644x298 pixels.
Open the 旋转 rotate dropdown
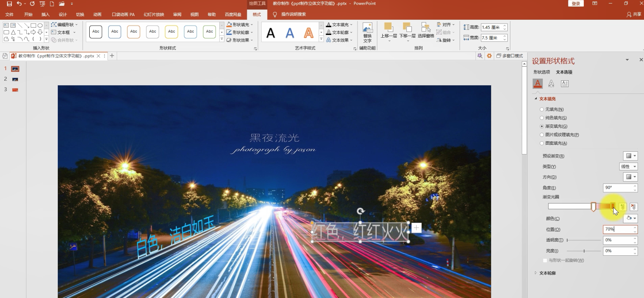pyautogui.click(x=446, y=40)
